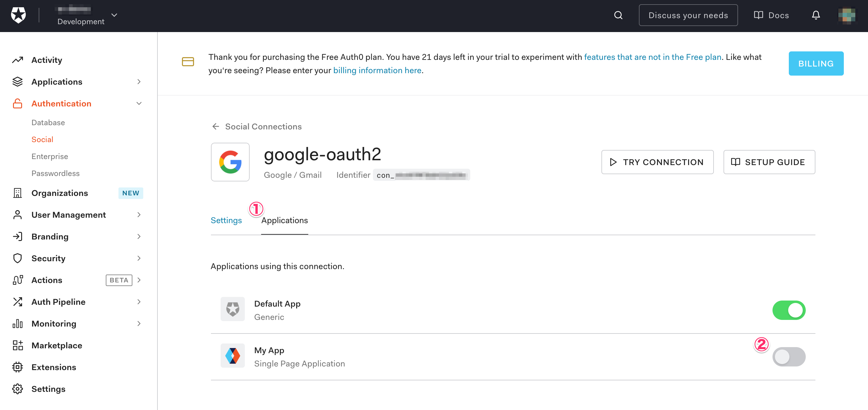Screen dimensions: 868x410
Task: Open search with the magnifier icon
Action: pos(618,15)
